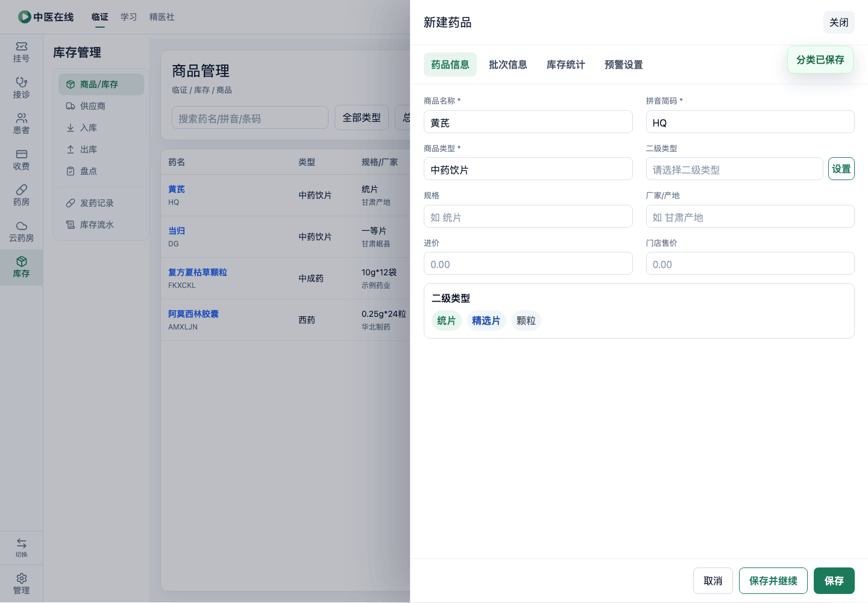The image size is (868, 603).
Task: Select the 颗粒 secondary type tag
Action: pyautogui.click(x=526, y=320)
